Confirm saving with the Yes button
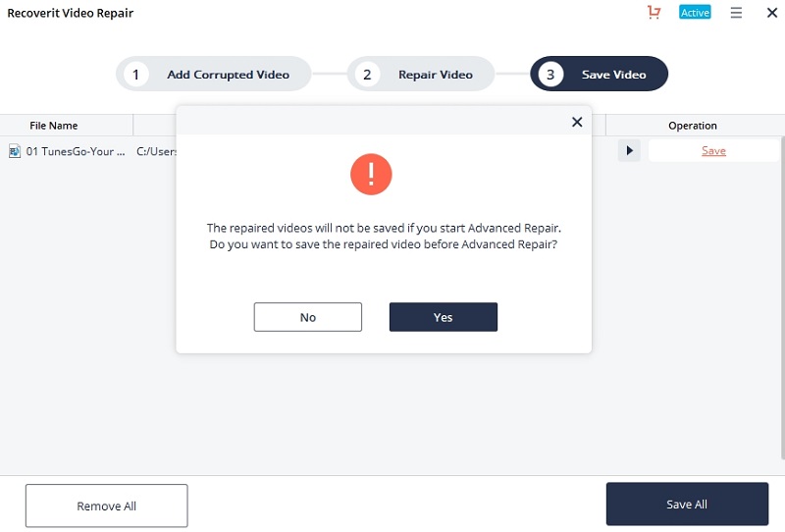The width and height of the screenshot is (785, 532). point(444,317)
